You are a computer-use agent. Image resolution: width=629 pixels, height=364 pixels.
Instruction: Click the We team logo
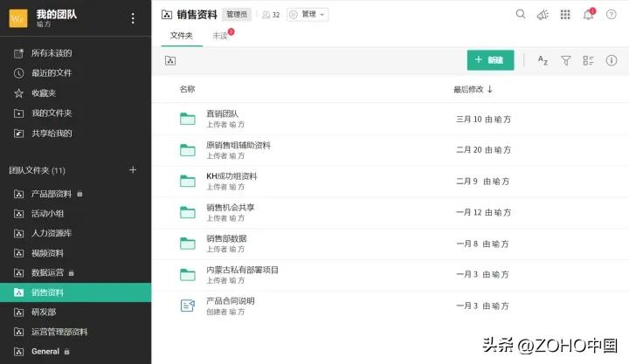[18, 18]
